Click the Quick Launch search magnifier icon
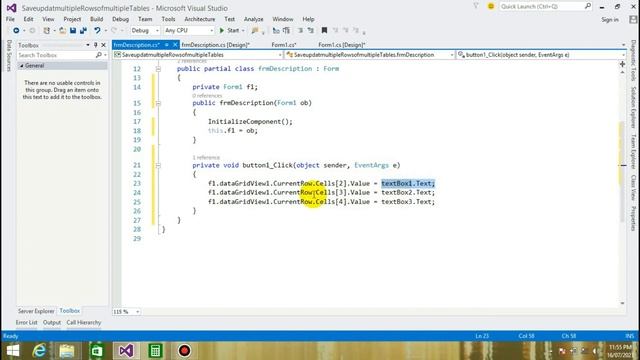Viewport: 640px width, 360px height. [588, 7]
